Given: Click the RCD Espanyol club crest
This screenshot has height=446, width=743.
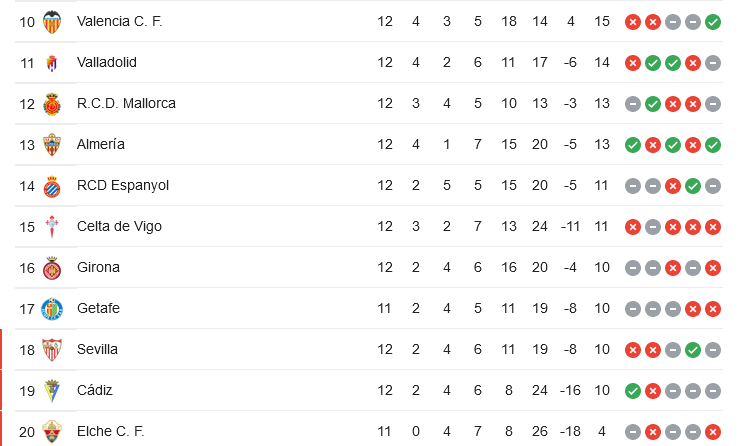Looking at the screenshot, I should pyautogui.click(x=52, y=185).
